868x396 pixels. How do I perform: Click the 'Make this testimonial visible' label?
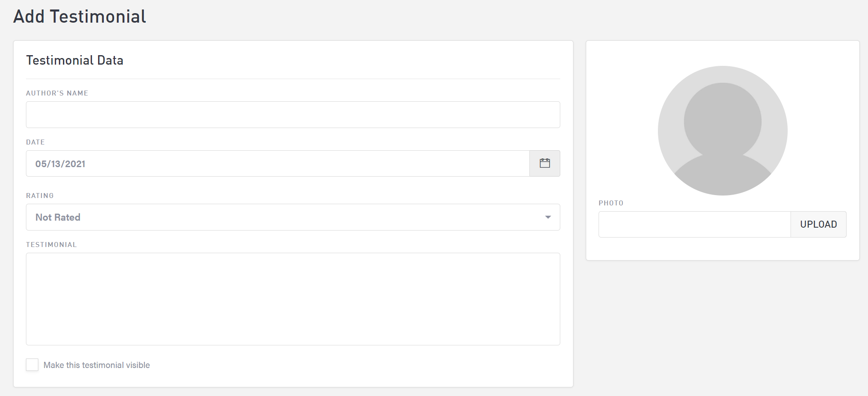(96, 365)
